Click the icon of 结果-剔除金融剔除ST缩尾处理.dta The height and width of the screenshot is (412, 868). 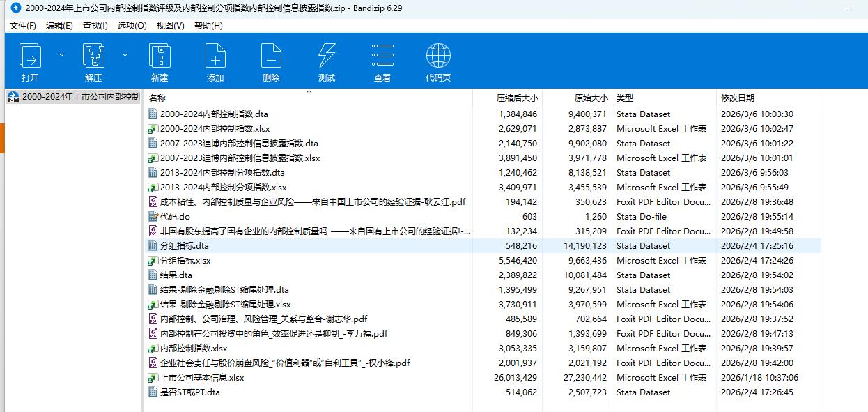point(153,289)
